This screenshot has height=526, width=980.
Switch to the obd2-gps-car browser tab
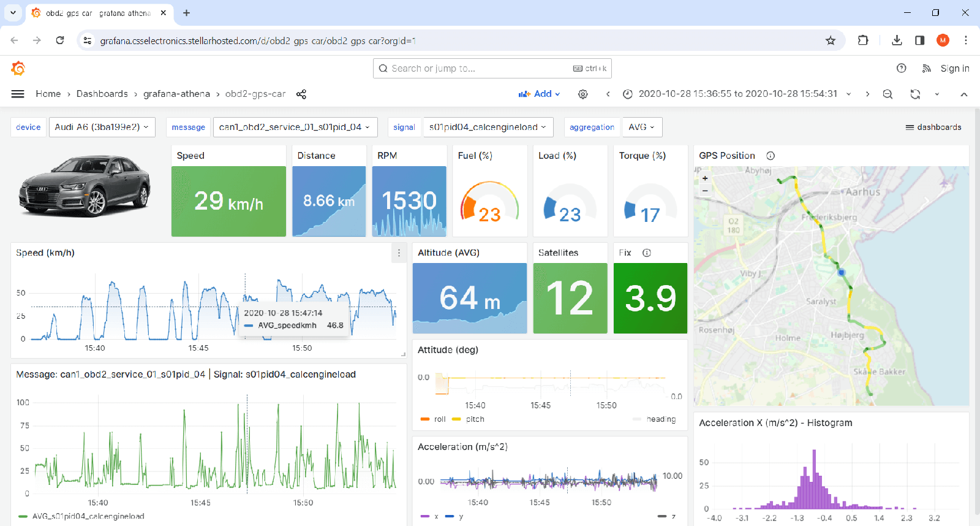tap(99, 13)
